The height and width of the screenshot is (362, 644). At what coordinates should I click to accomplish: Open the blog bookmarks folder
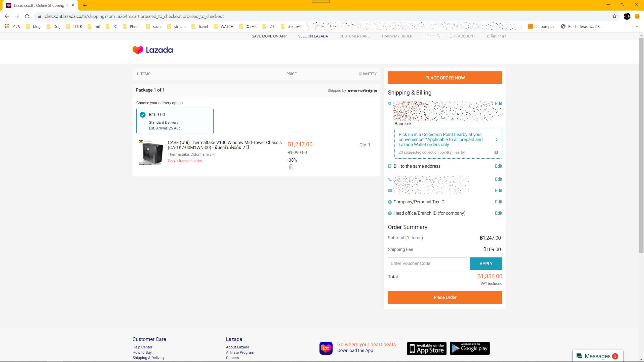pos(33,26)
